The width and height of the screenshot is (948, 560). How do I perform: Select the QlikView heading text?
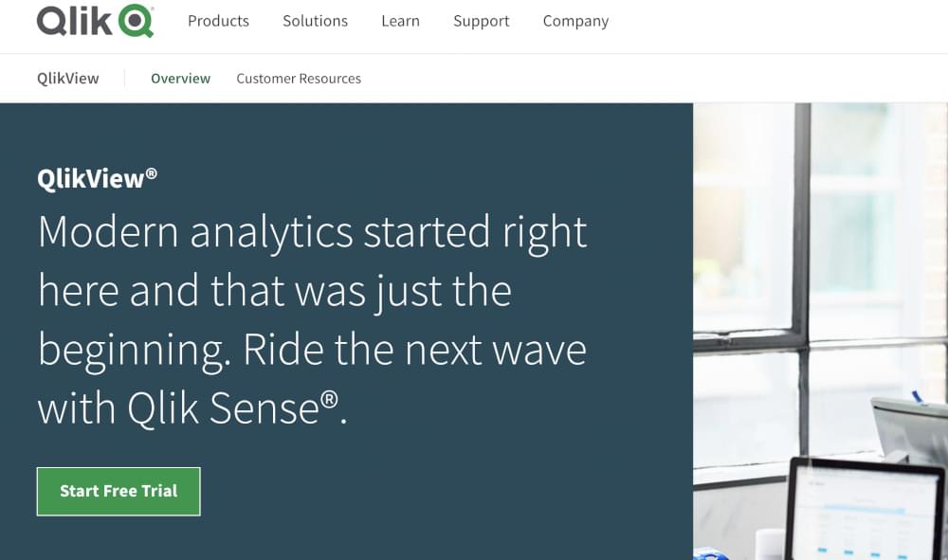[90, 178]
